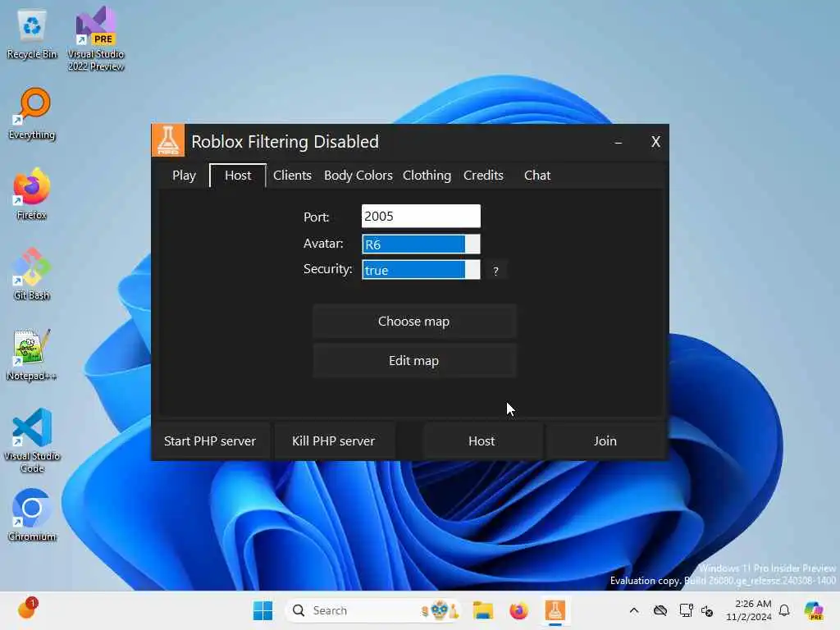Open the Copilot preview icon in taskbar
This screenshot has height=630, width=840.
[x=814, y=610]
